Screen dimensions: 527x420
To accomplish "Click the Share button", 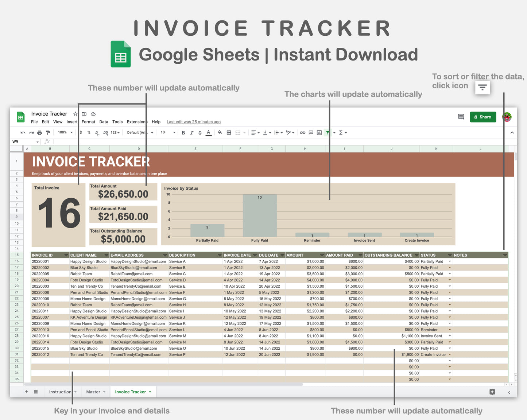I will [483, 117].
